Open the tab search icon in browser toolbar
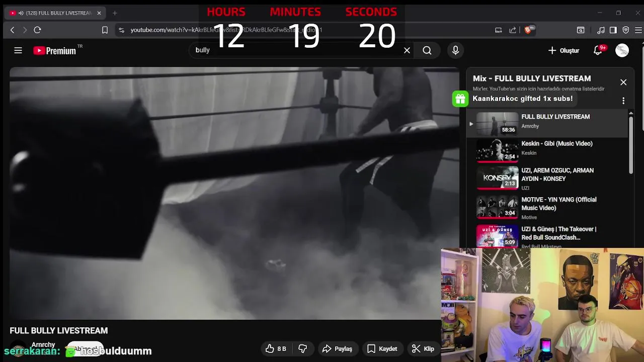Viewport: 644px width, 362px height. pos(581,30)
